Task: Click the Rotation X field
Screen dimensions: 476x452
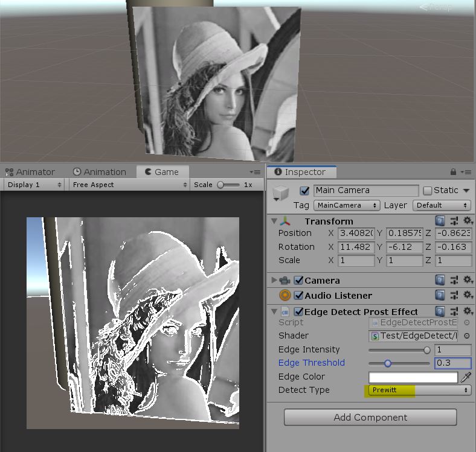Action: [356, 247]
